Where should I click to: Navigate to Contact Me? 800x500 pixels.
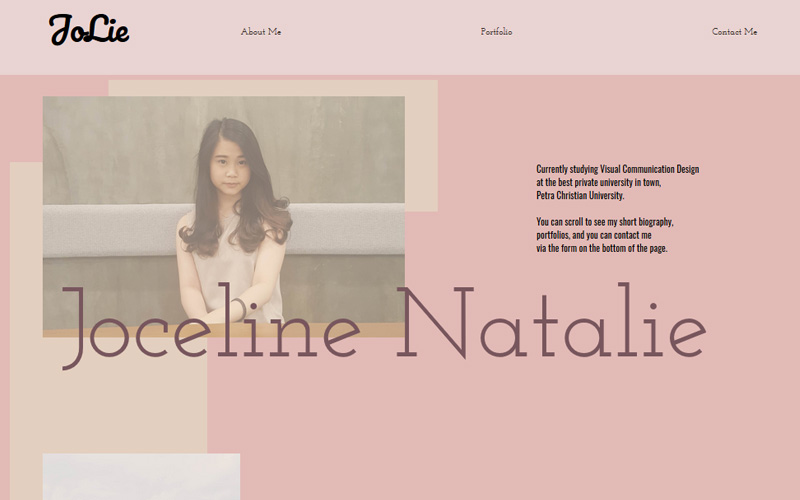(x=734, y=32)
